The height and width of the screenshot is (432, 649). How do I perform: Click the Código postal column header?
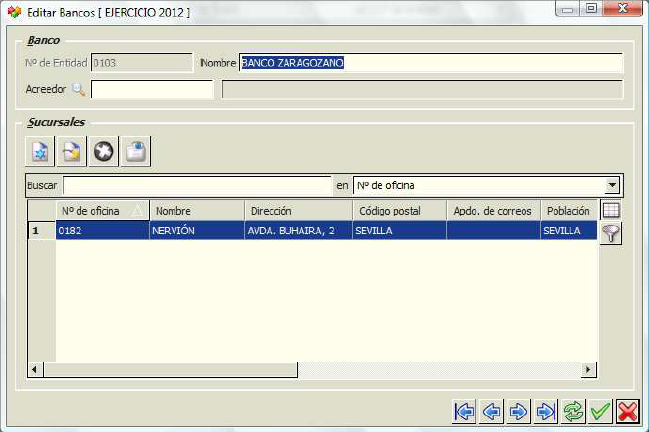click(400, 211)
